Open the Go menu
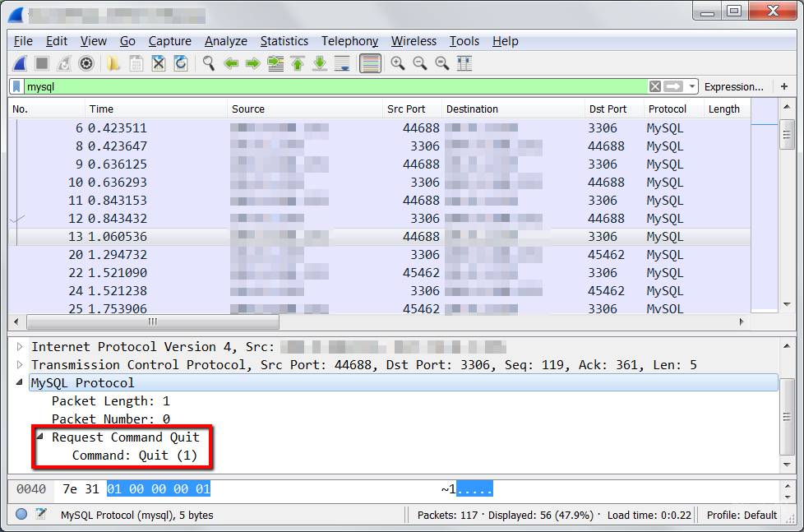 [x=127, y=41]
